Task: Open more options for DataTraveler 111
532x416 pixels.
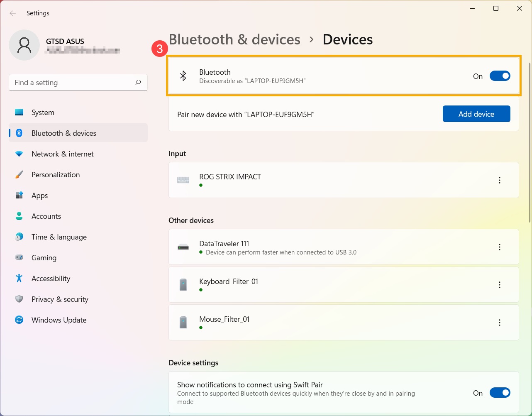Action: click(x=500, y=247)
